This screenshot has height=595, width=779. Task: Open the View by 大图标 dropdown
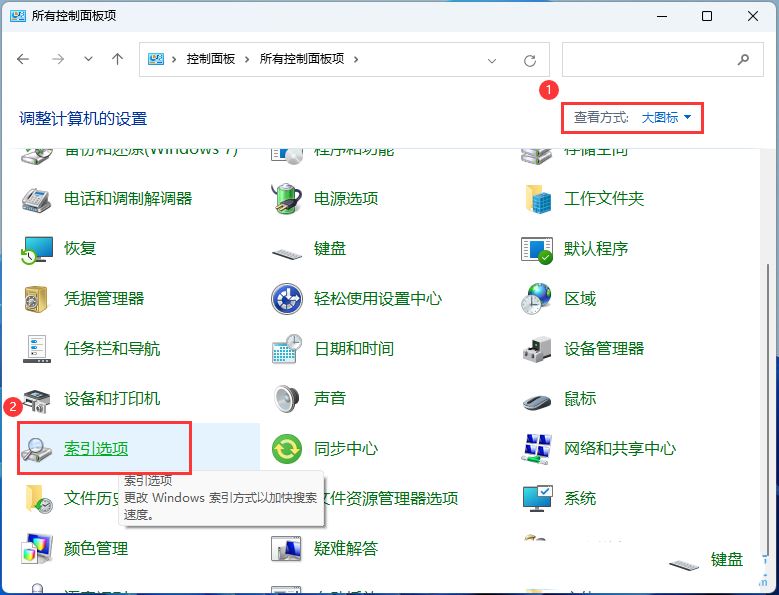pos(666,118)
